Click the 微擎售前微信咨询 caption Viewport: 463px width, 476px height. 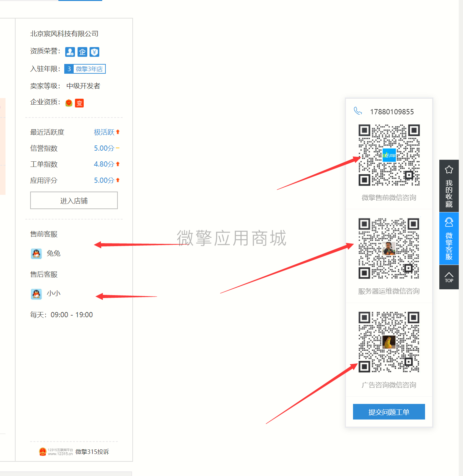pyautogui.click(x=389, y=197)
